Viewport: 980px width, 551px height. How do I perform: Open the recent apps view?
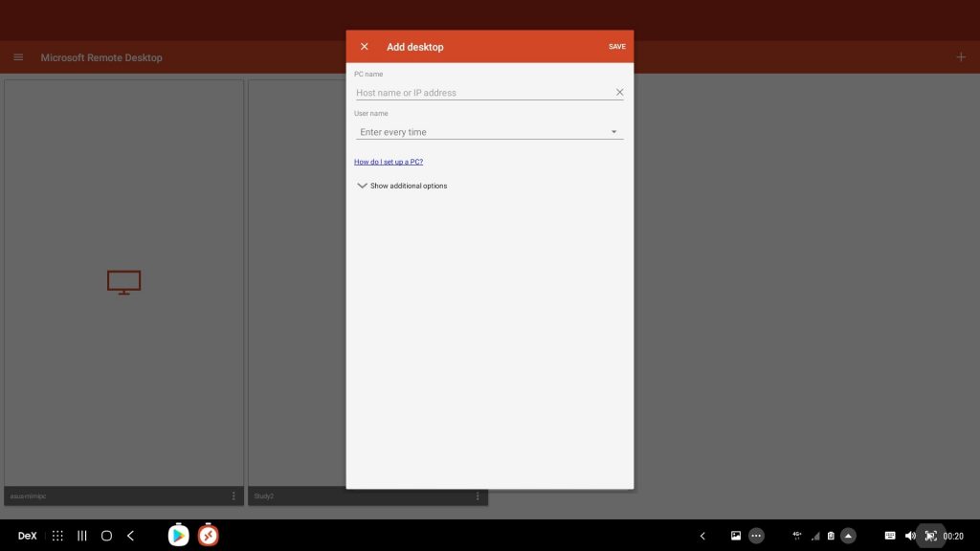(82, 536)
